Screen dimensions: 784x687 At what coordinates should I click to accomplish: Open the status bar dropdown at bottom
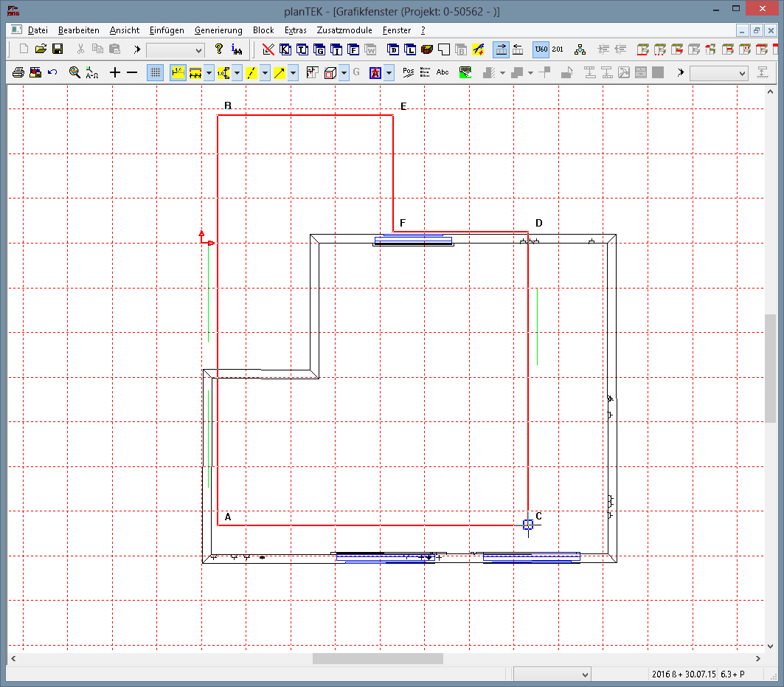coord(552,674)
